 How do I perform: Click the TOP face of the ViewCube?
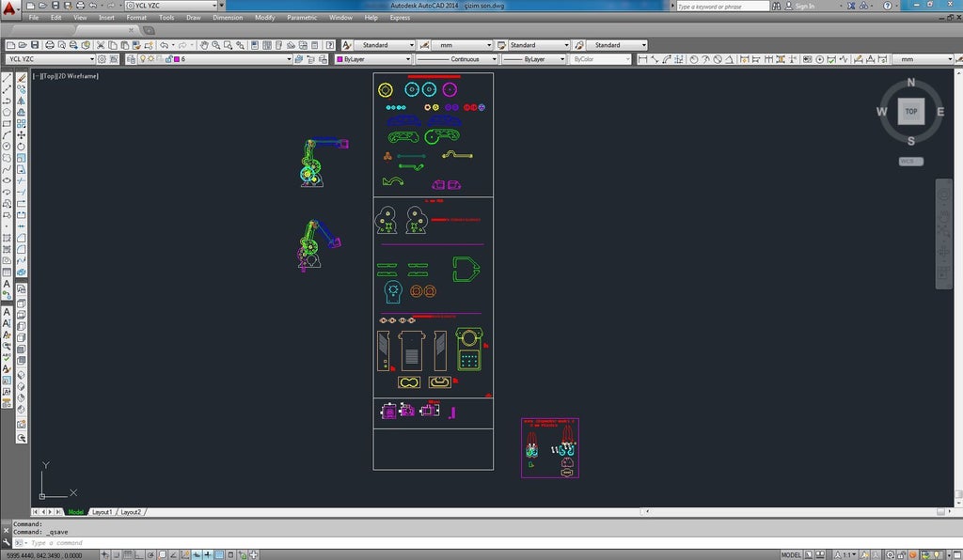click(x=910, y=112)
